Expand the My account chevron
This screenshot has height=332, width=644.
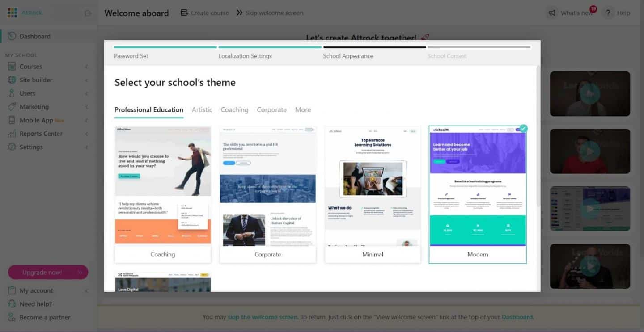86,291
